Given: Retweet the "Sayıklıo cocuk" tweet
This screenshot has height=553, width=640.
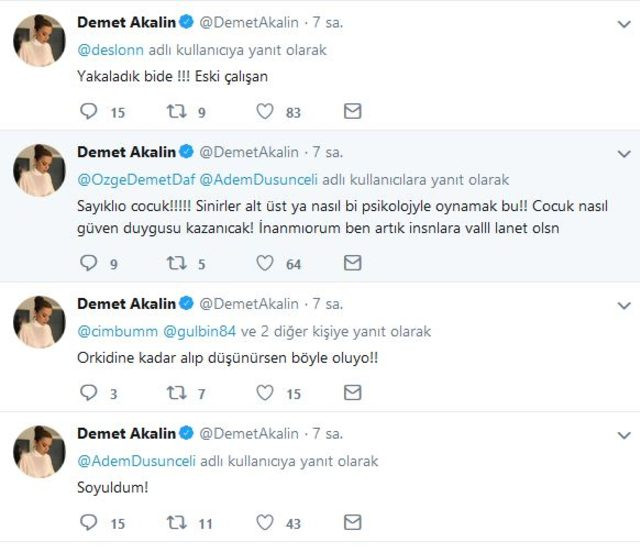Looking at the screenshot, I should (x=176, y=264).
